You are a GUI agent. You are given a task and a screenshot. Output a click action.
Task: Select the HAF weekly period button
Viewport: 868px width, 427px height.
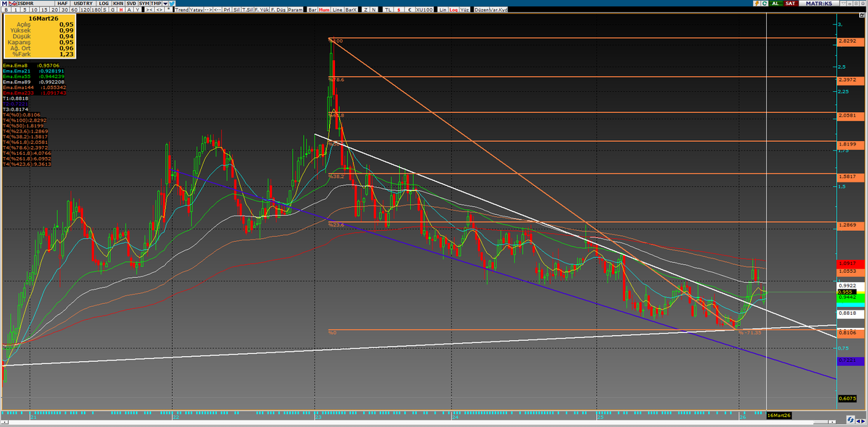[63, 4]
